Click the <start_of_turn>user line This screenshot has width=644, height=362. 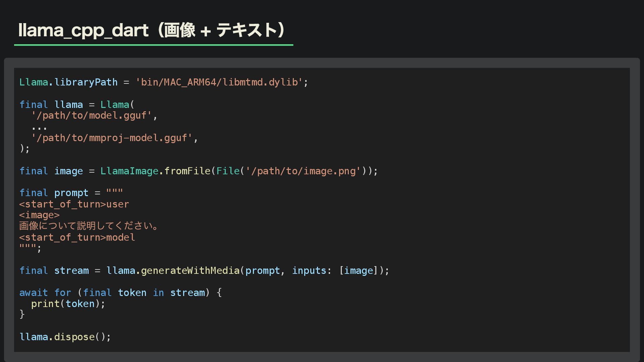(x=74, y=204)
